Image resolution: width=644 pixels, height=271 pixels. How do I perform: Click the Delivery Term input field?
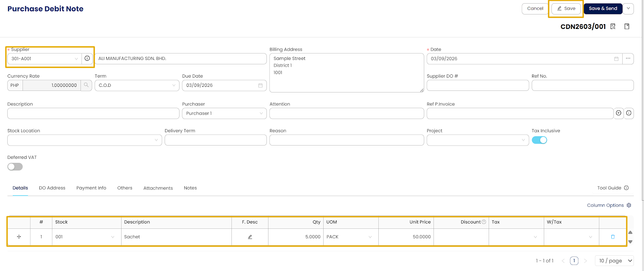tap(216, 140)
